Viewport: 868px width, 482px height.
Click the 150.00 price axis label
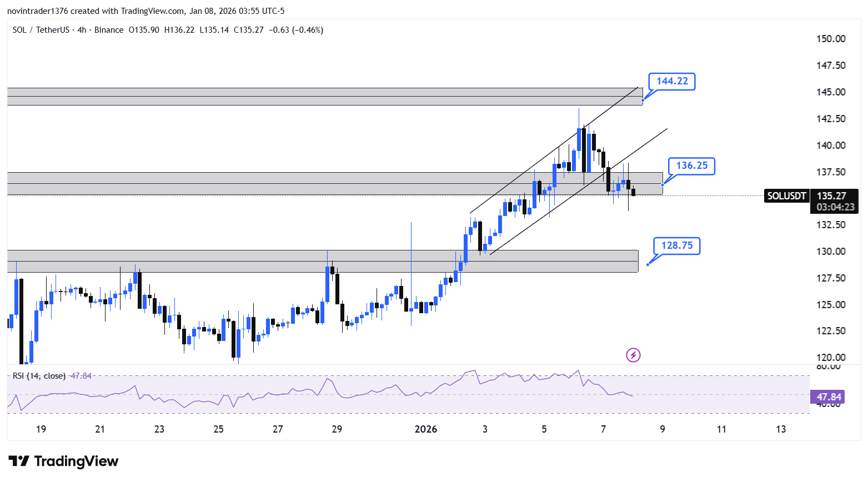pos(831,39)
